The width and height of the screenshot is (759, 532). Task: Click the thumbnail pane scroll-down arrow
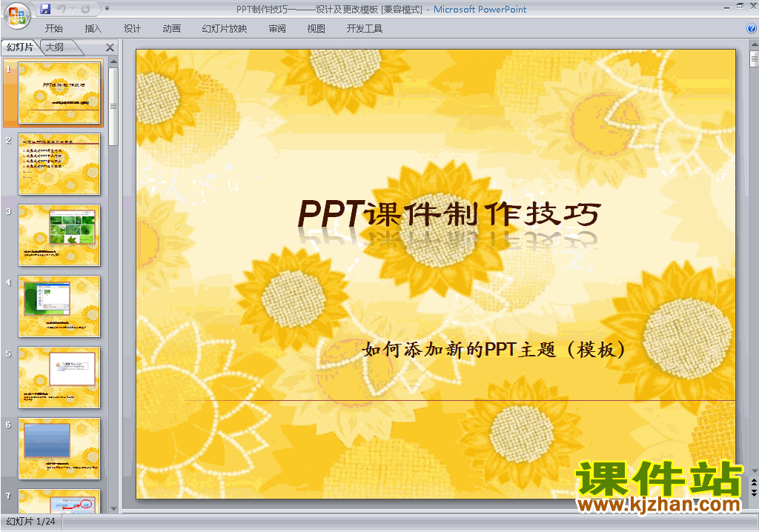113,508
